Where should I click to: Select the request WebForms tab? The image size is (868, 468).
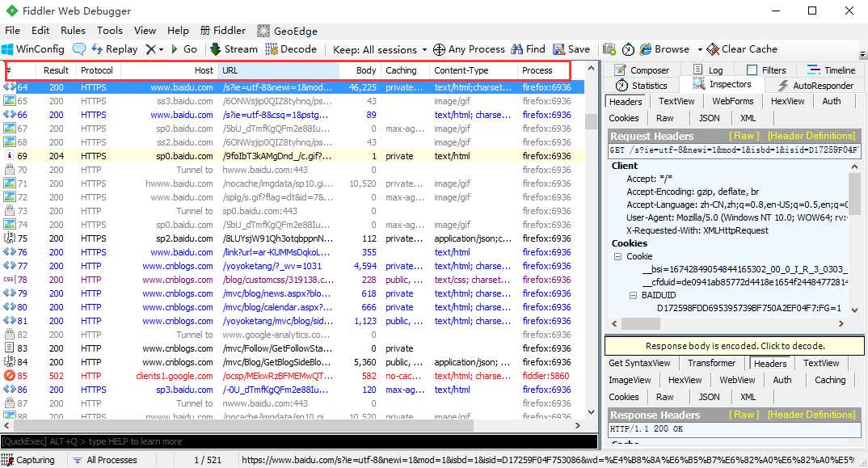coord(733,101)
